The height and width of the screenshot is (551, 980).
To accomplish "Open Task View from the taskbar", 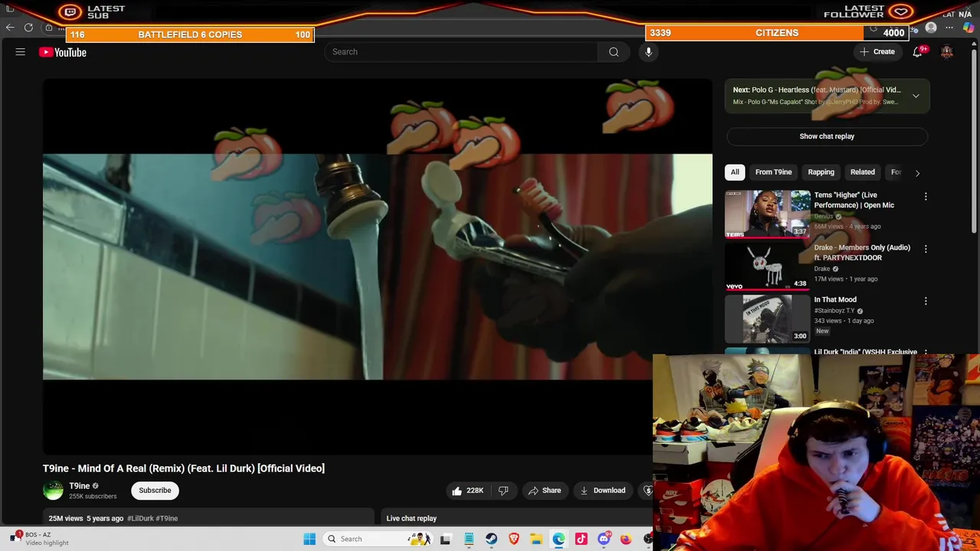I will 446,539.
